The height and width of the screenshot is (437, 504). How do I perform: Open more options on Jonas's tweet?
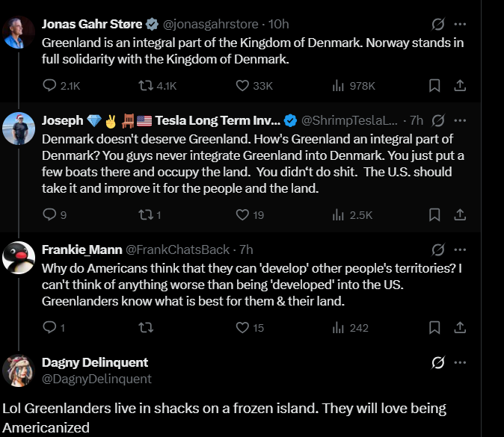coord(461,25)
